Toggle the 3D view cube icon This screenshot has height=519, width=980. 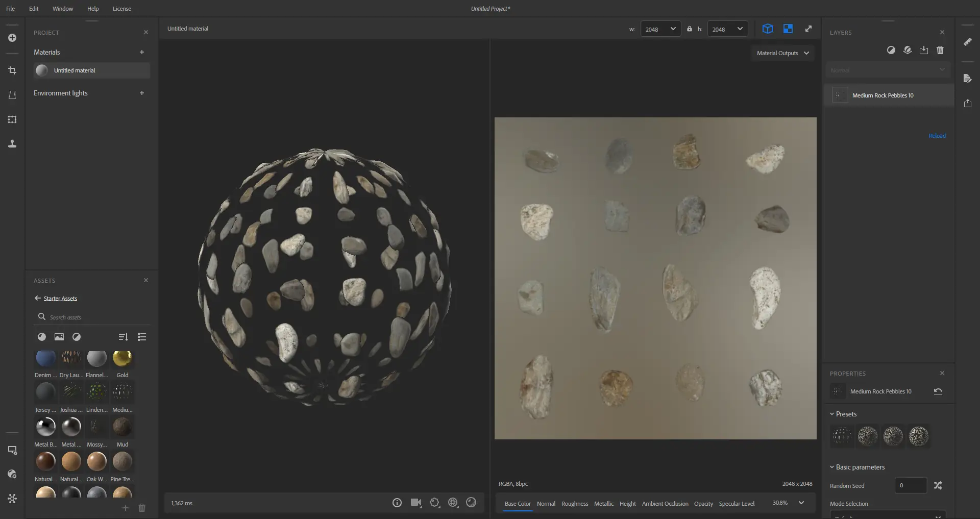767,29
